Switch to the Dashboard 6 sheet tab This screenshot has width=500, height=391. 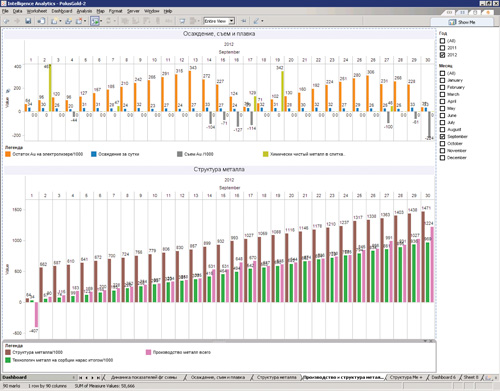pos(443,377)
